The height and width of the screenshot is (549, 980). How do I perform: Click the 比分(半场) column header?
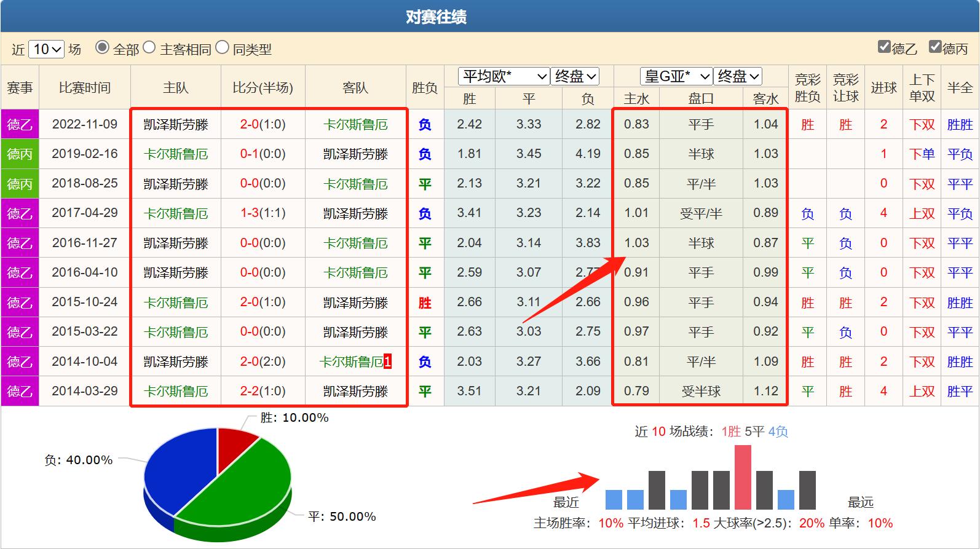(263, 88)
